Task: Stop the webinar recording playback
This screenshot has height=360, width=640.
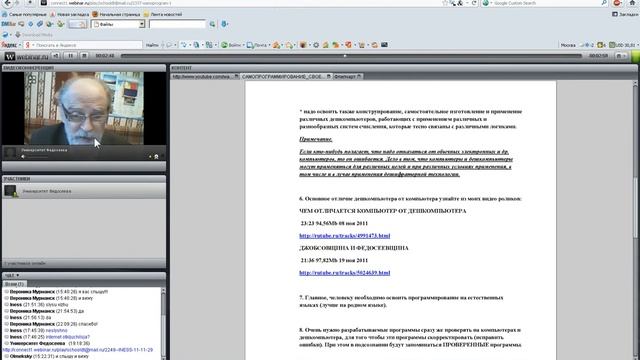Action: click(84, 56)
